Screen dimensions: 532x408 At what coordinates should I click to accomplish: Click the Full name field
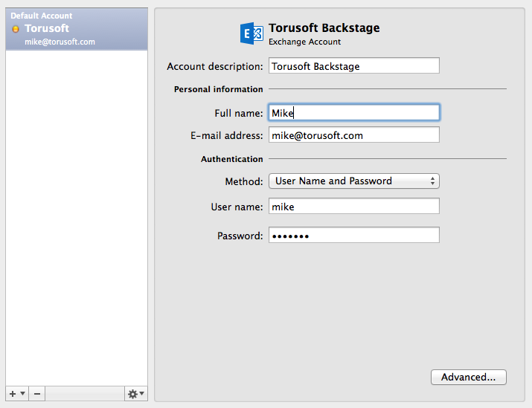(354, 112)
